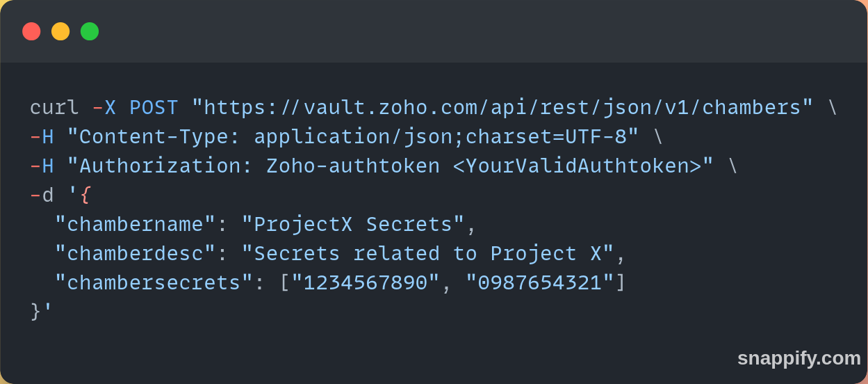Screen dimensions: 868x384
Task: Click the -d data flag
Action: (x=42, y=195)
